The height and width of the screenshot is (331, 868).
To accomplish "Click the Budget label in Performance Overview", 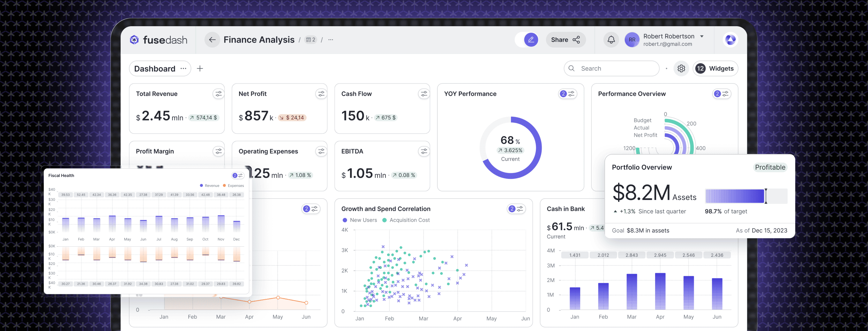I will (642, 120).
